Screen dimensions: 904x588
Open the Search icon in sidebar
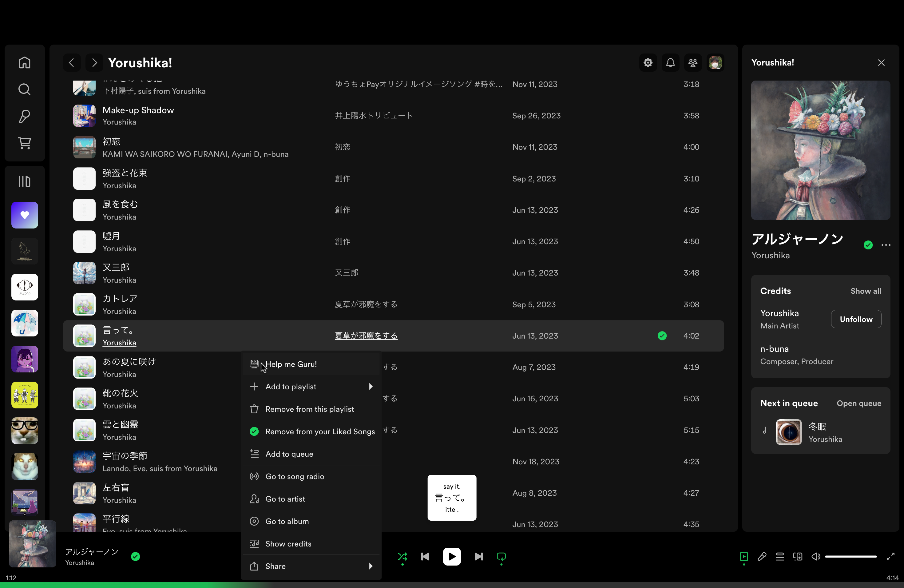pyautogui.click(x=25, y=89)
